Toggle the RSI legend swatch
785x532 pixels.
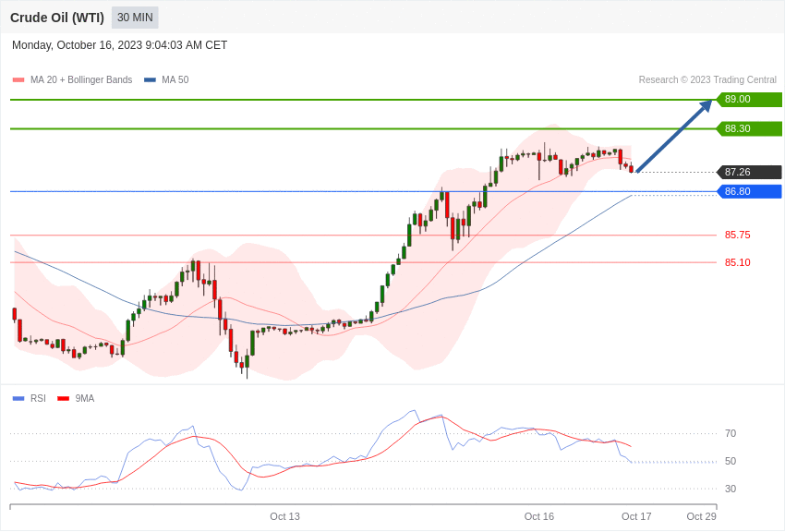18,399
